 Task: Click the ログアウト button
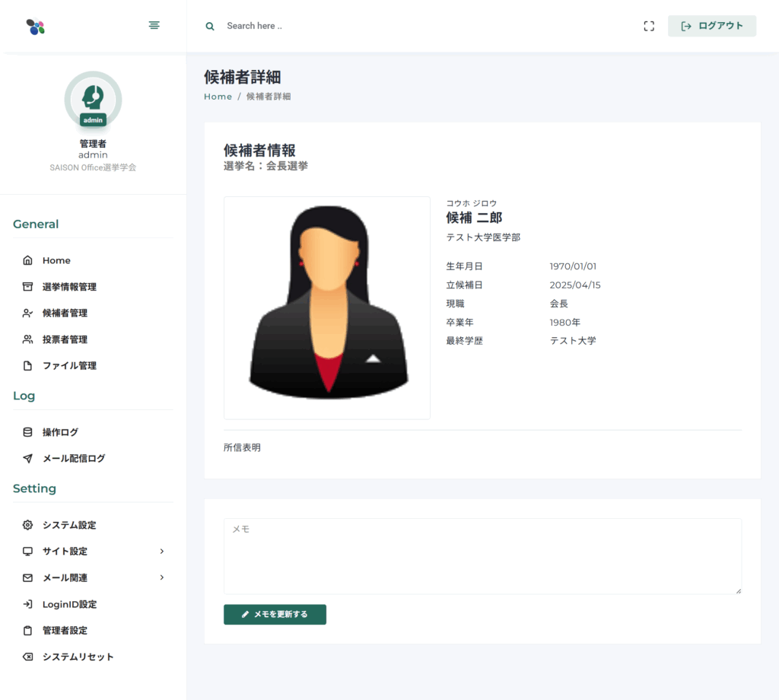coord(712,26)
